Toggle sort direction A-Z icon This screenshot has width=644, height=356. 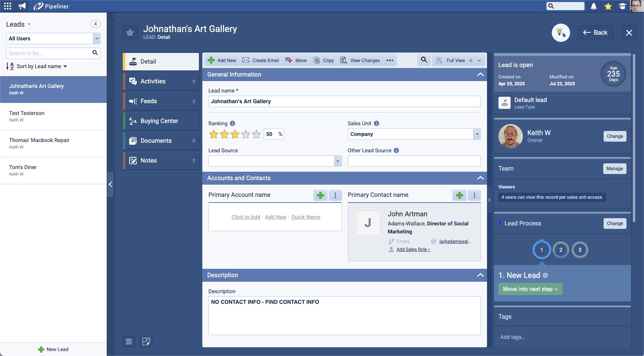[x=10, y=66]
